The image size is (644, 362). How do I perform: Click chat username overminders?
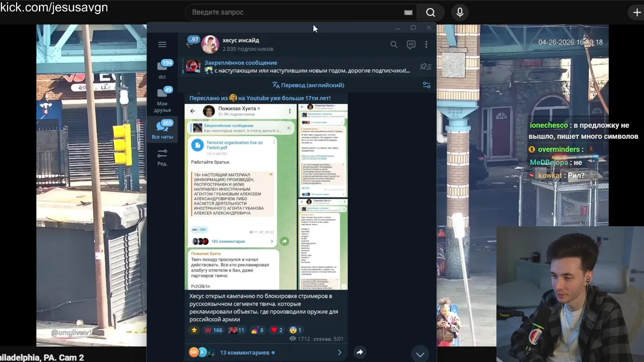coord(560,149)
